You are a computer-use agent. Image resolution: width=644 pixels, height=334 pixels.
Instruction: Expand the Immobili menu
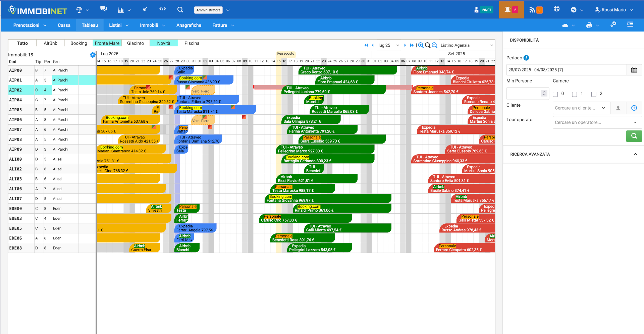(x=153, y=25)
